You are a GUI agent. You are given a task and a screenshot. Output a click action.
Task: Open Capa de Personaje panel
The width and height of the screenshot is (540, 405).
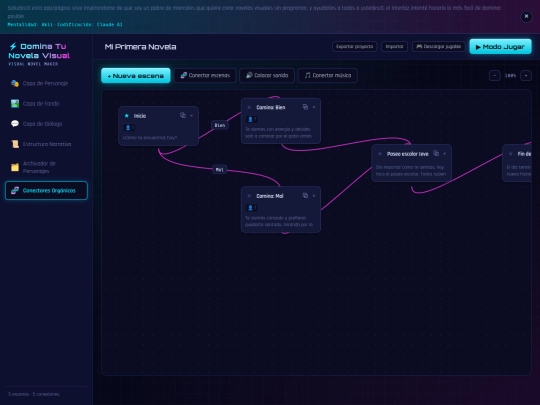(x=46, y=83)
